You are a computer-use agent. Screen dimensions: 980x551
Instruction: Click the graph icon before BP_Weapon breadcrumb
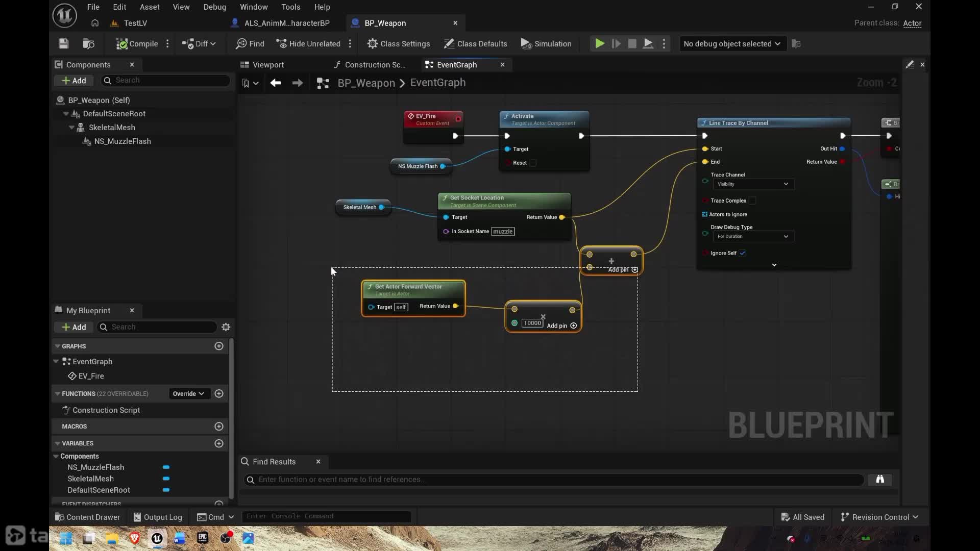click(x=323, y=83)
